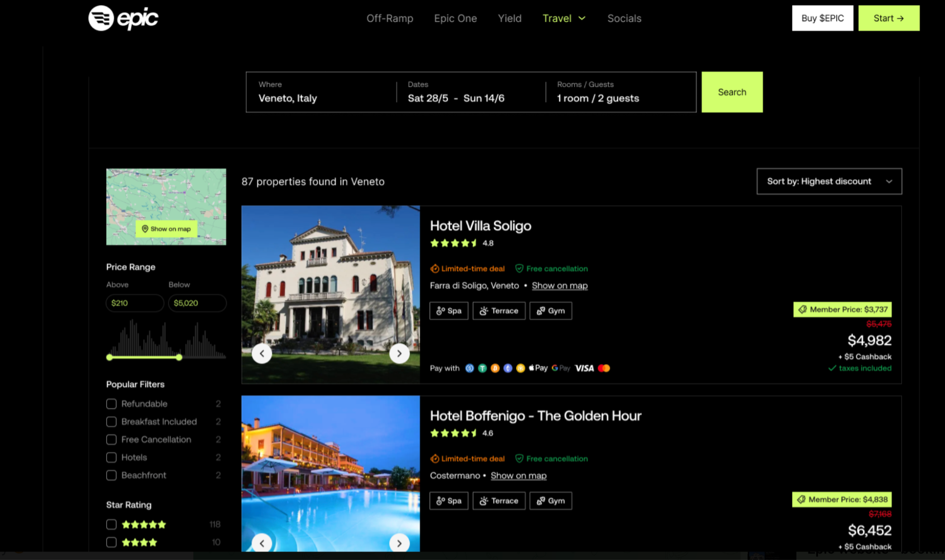This screenshot has width=945, height=560.
Task: Go to Epic One in the navigation
Action: click(455, 18)
